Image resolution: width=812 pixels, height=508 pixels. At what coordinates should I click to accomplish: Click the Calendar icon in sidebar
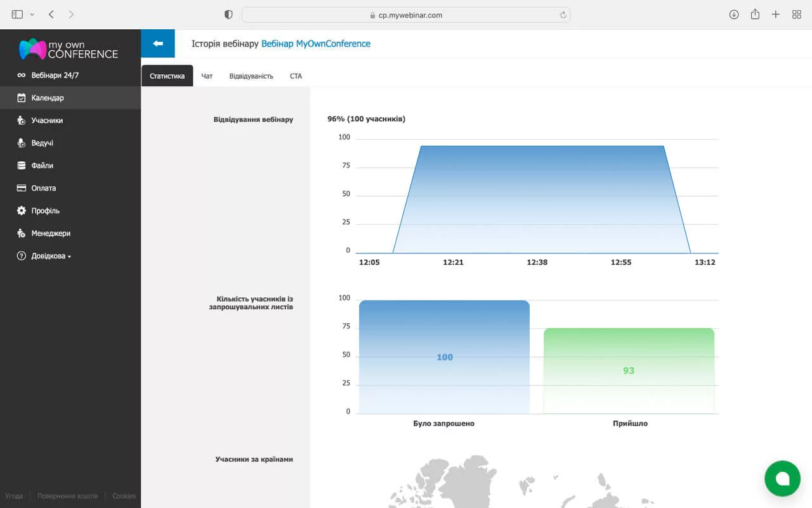tap(22, 98)
